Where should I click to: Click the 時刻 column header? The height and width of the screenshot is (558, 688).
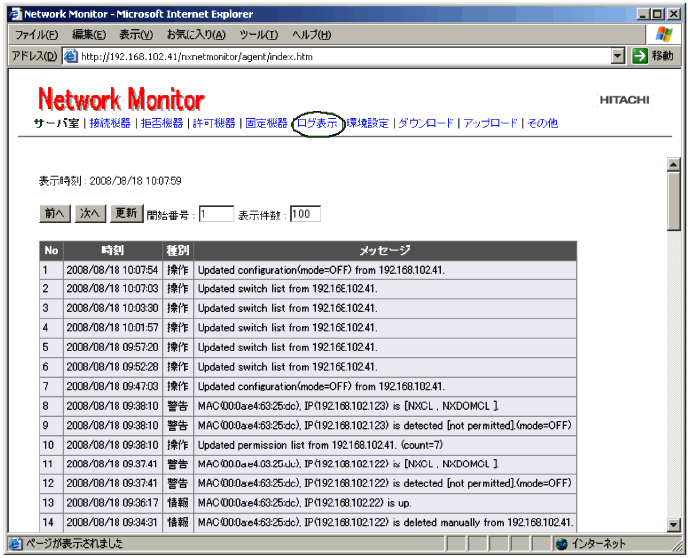click(113, 250)
